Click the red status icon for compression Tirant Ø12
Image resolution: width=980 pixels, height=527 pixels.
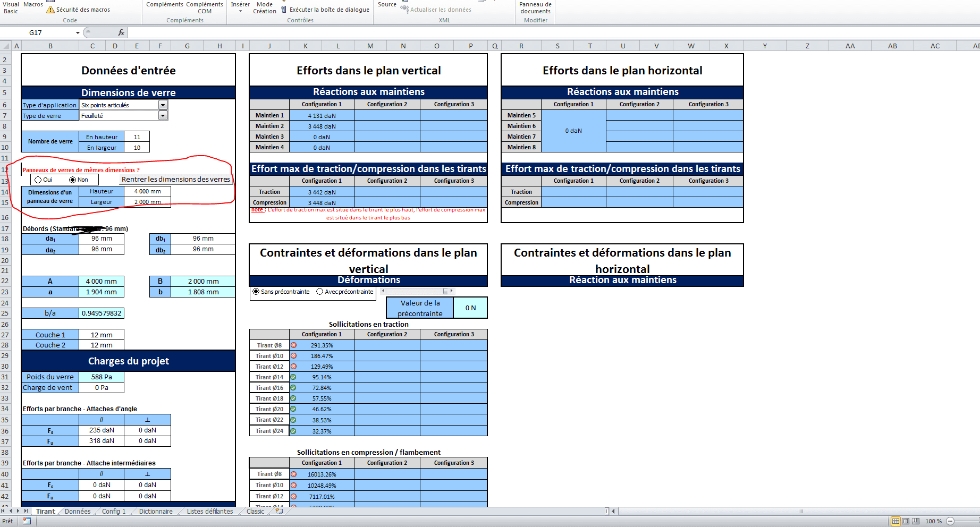(293, 496)
